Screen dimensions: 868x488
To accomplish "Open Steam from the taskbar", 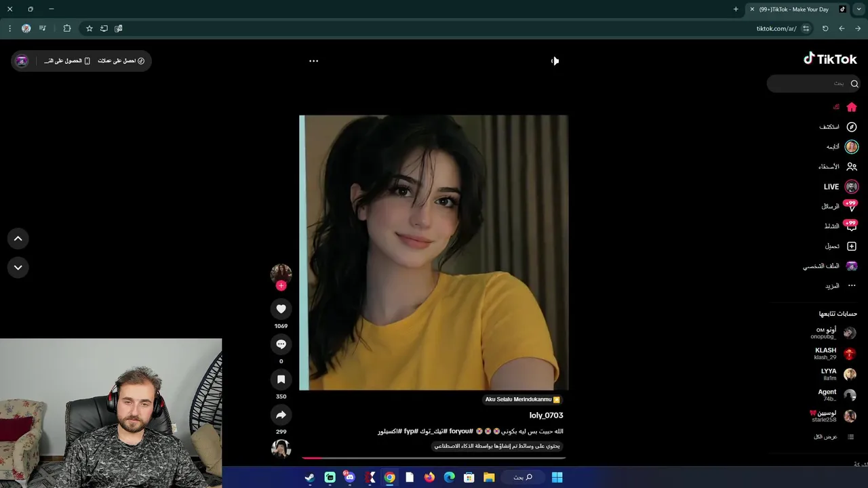I will [309, 477].
